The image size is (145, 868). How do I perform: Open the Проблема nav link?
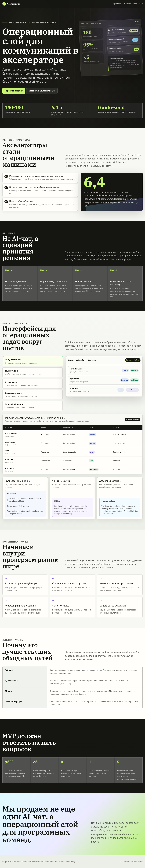click(x=117, y=4)
